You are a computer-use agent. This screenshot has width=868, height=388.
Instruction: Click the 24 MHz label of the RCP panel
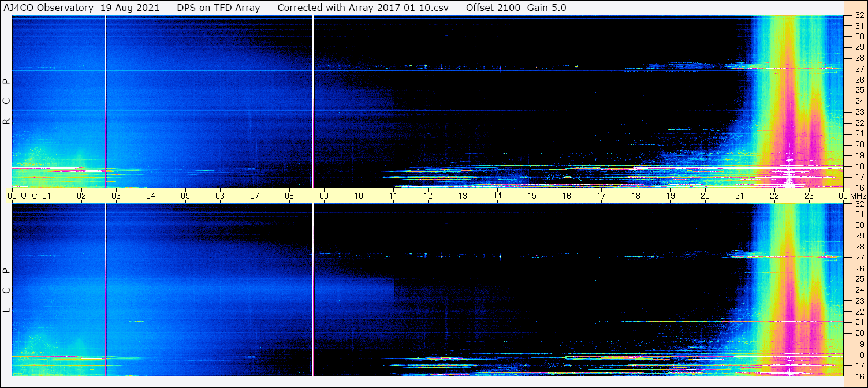point(859,101)
